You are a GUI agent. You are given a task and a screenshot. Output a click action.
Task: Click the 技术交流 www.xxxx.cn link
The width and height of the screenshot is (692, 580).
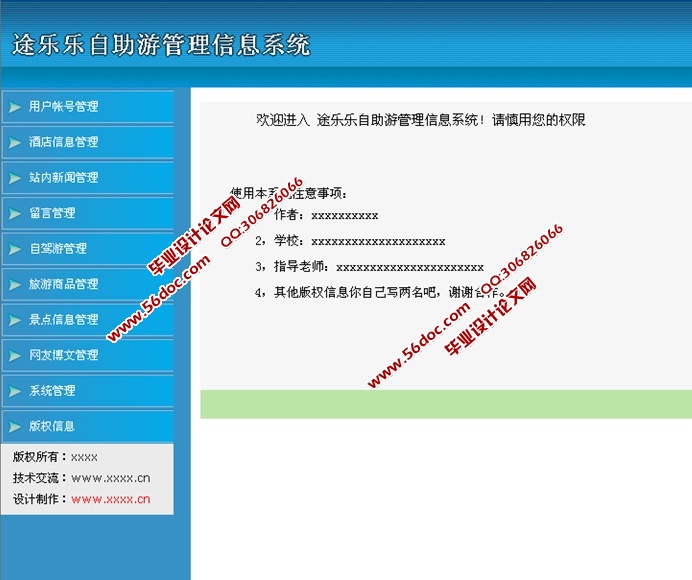(110, 478)
